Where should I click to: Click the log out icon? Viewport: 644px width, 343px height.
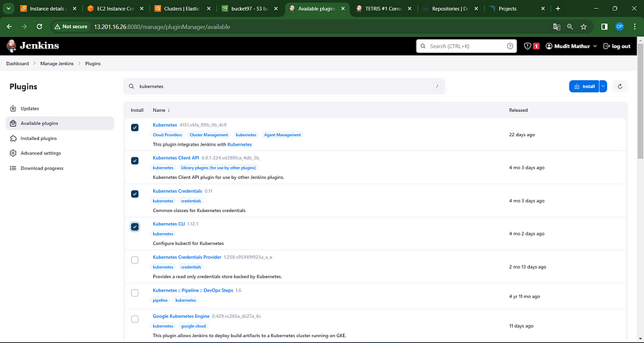point(606,46)
